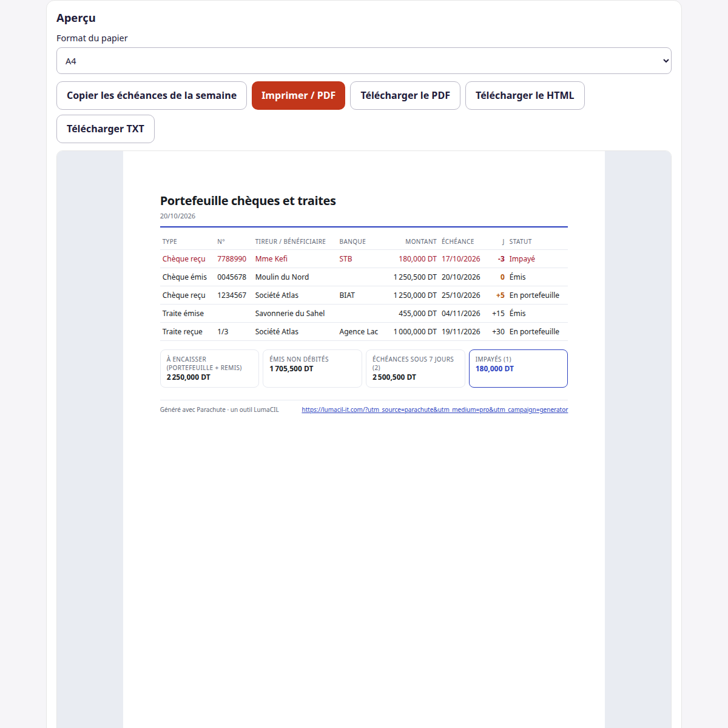Screen dimensions: 728x728
Task: Select the document title Portefeuille chèques et traites
Action: [248, 201]
